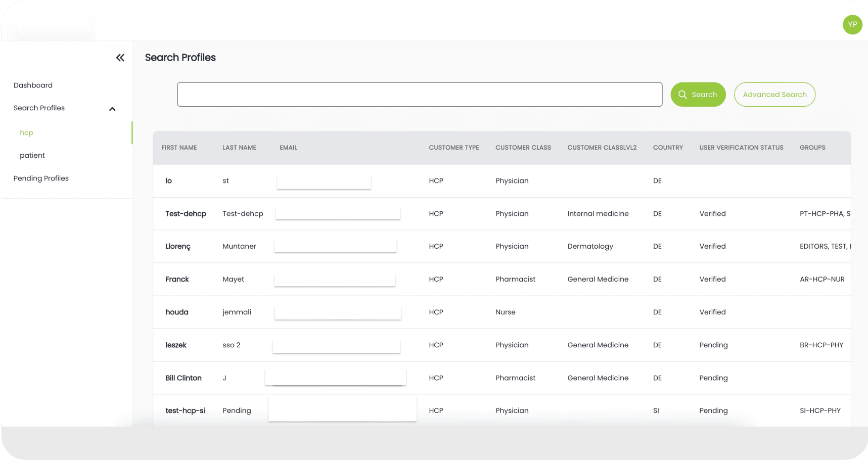Sort by User Verification Status header
Viewport: 868px width, 460px height.
click(x=741, y=148)
